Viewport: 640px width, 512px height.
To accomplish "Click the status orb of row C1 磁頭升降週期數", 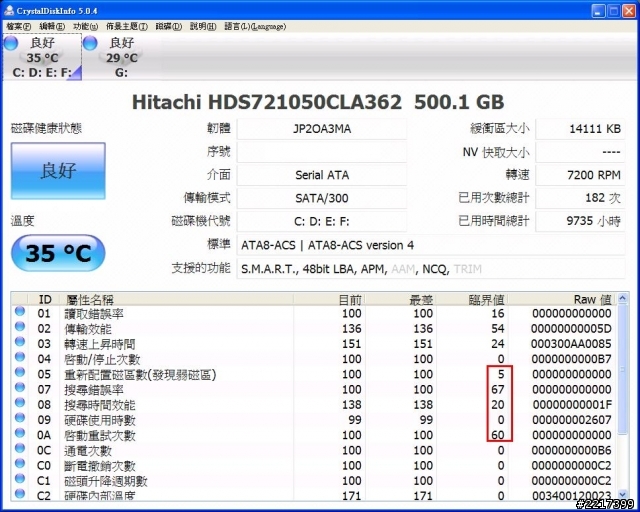I will (20, 479).
